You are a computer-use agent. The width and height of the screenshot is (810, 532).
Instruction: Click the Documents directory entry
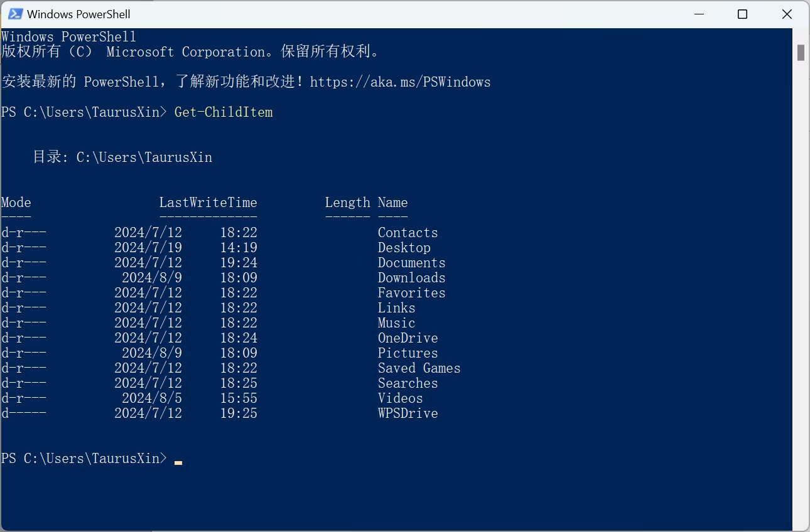411,262
